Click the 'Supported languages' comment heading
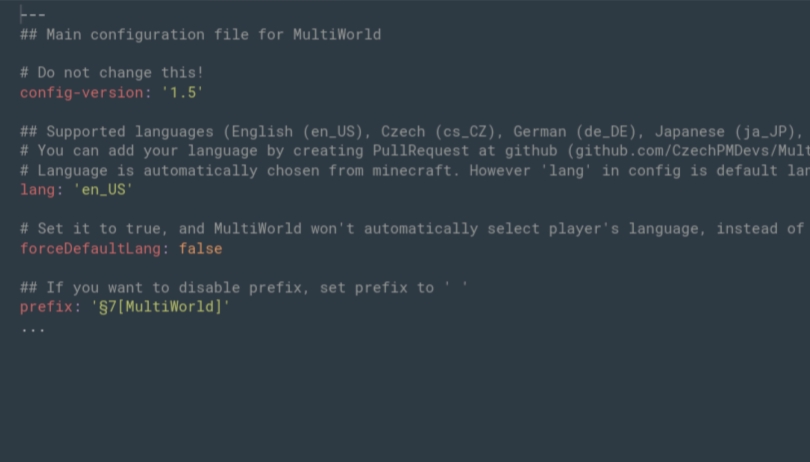The image size is (810, 462). point(130,132)
